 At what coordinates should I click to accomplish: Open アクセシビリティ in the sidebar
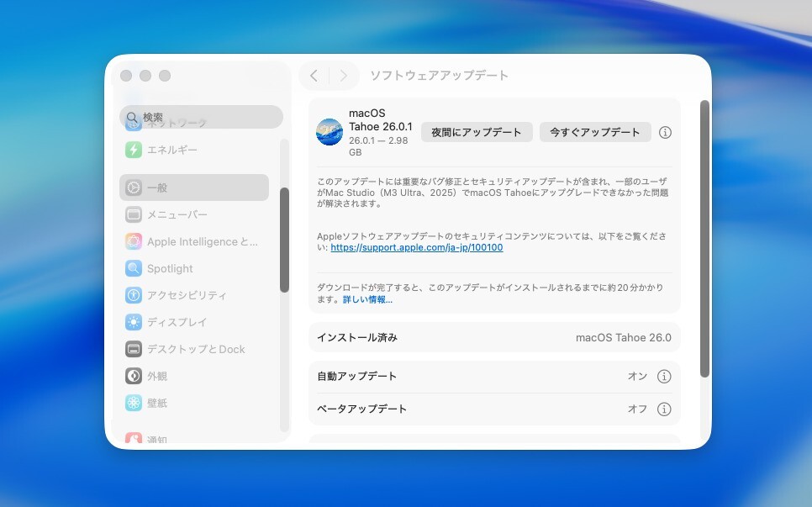[194, 295]
